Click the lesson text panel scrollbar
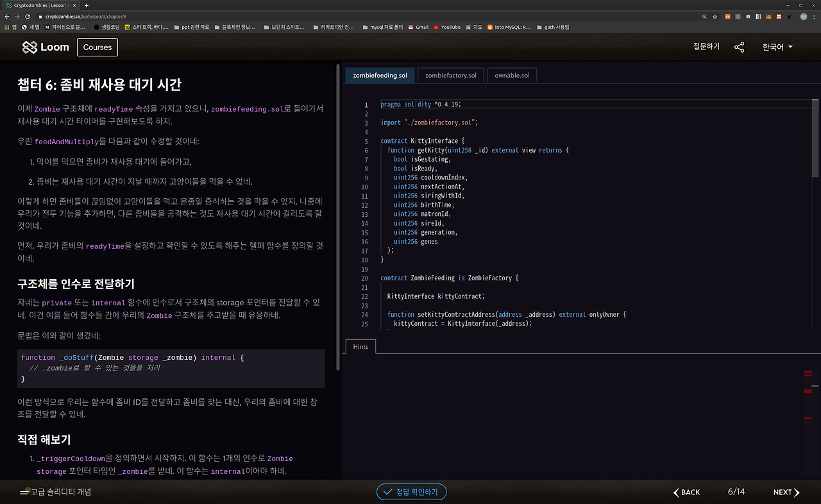The width and height of the screenshot is (821, 504). [338, 218]
